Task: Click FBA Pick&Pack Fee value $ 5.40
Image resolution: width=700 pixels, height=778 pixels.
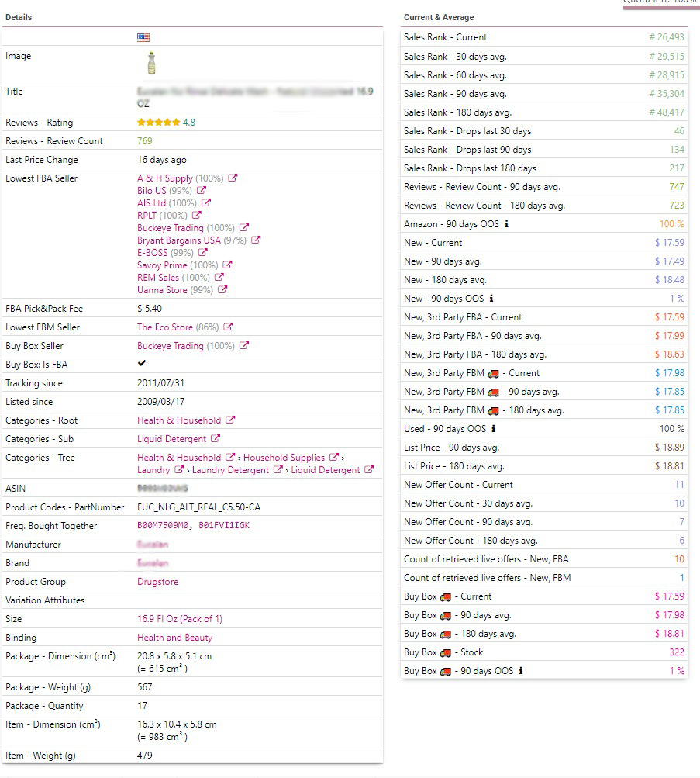Action: 150,309
